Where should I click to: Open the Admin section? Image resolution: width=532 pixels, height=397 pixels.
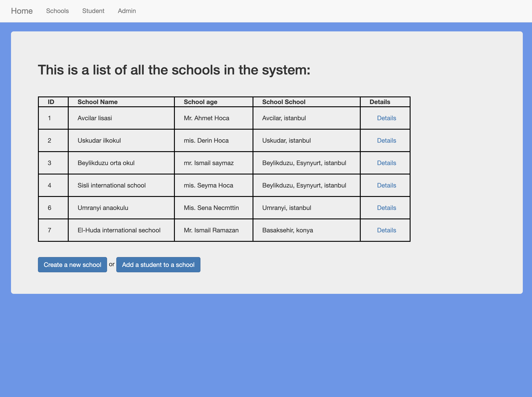click(127, 11)
